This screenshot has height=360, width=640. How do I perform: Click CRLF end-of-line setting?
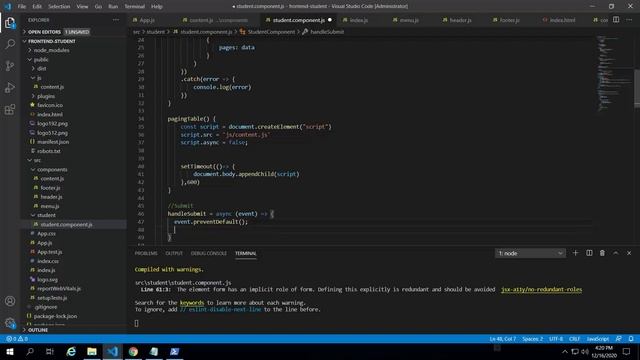[574, 339]
